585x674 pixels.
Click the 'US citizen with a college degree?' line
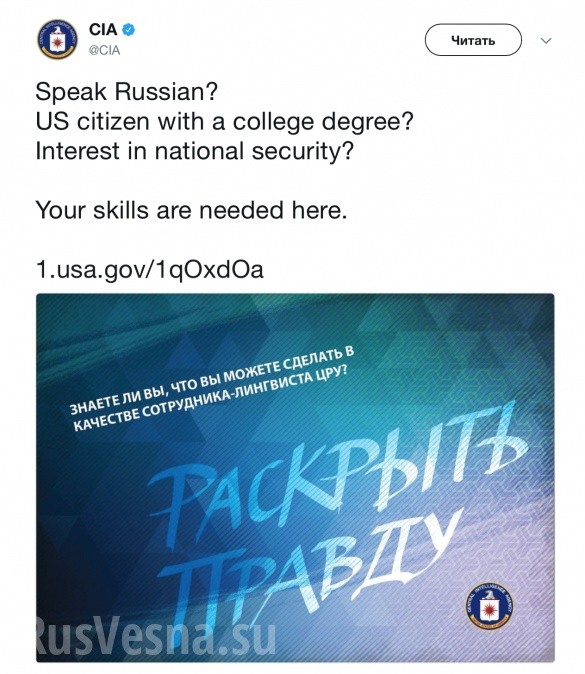click(x=224, y=122)
